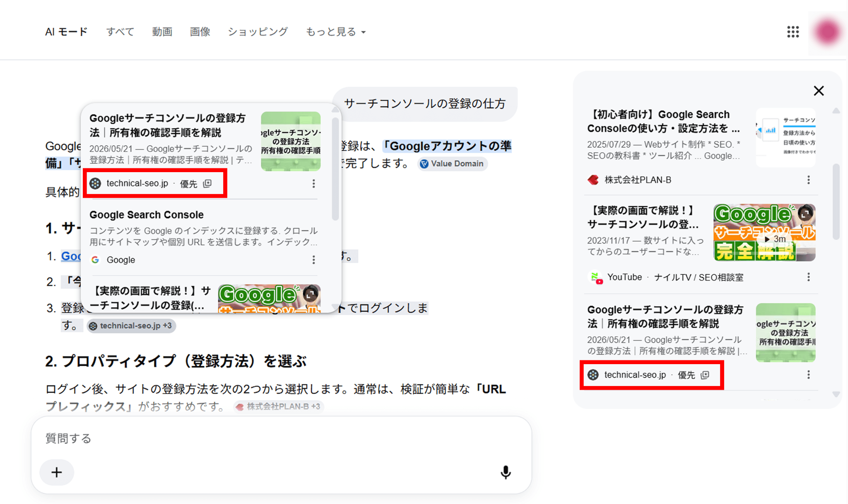848x504 pixels.
Task: Open more options for popup technical-seo.jp result
Action: 313,183
